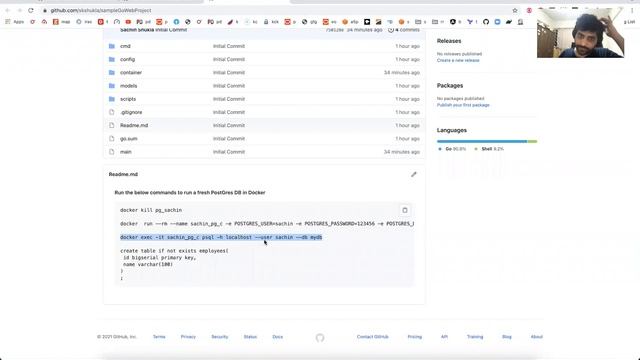The width and height of the screenshot is (640, 360).
Task: Open the GitHub octocat bookmark icon
Action: point(486,22)
